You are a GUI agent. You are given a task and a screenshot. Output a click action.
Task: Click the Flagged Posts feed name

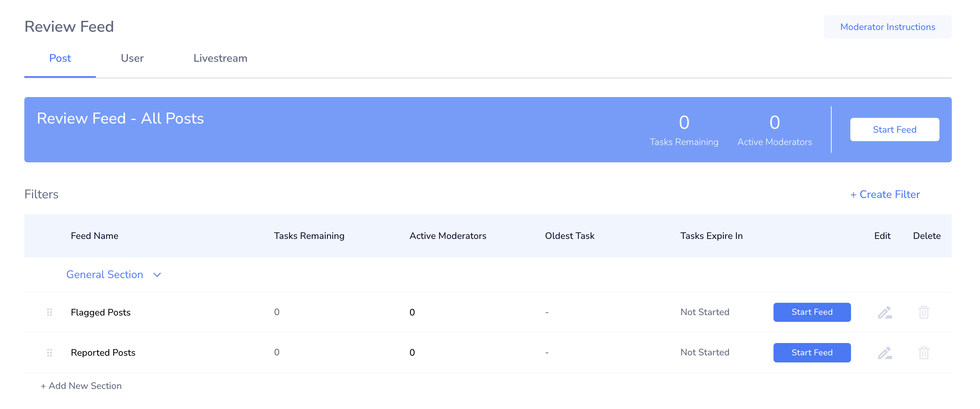[100, 312]
